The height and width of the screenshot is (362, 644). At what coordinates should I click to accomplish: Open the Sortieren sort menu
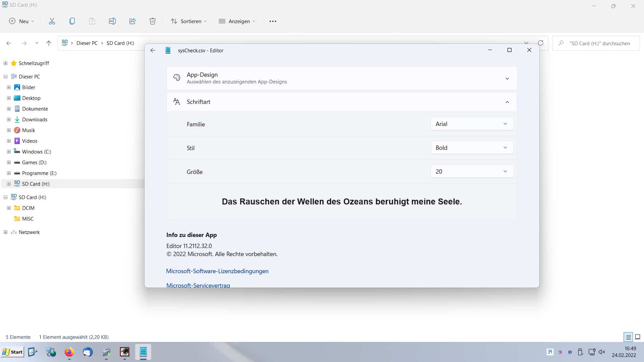[189, 21]
